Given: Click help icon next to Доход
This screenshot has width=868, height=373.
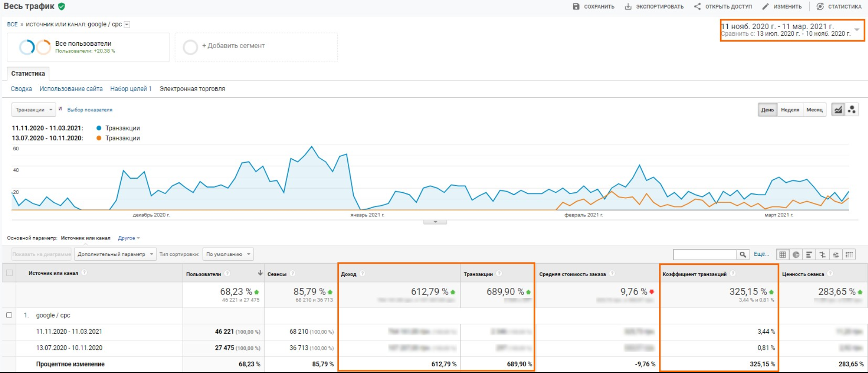Looking at the screenshot, I should 362,273.
